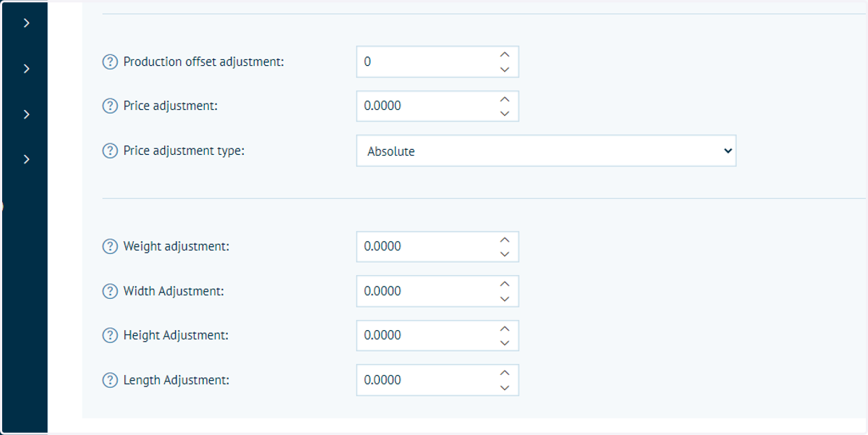Click the "Price adjustment type:" label

pos(184,151)
